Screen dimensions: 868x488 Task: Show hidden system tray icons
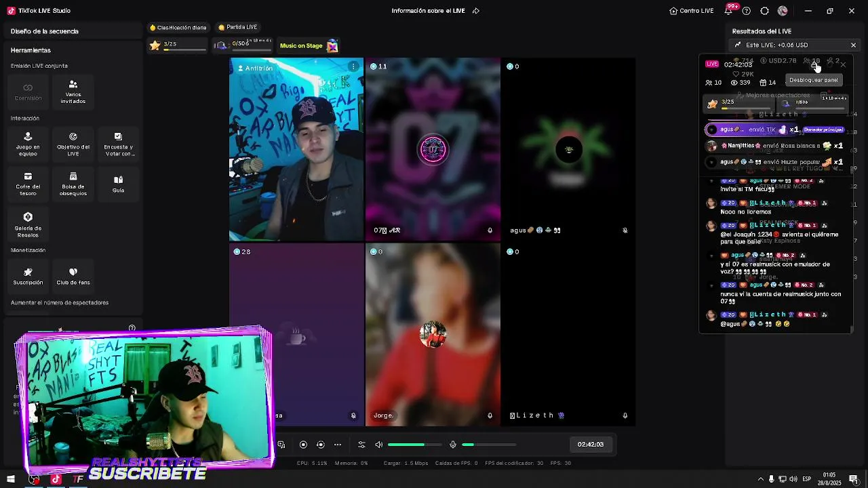[x=760, y=479]
